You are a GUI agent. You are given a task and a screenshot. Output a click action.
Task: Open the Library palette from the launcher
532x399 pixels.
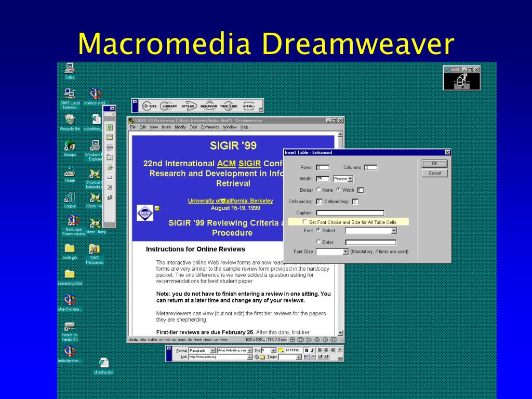pos(169,106)
